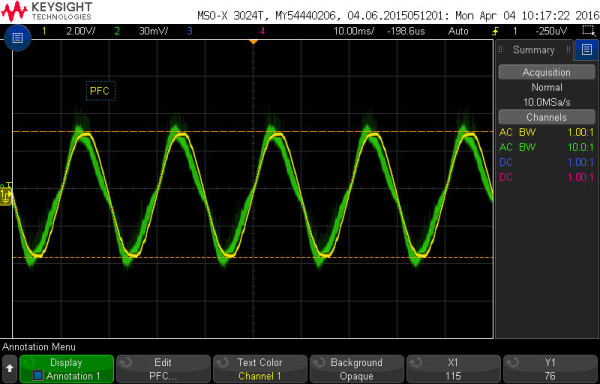Select the Summary tab in sidebar

[534, 50]
